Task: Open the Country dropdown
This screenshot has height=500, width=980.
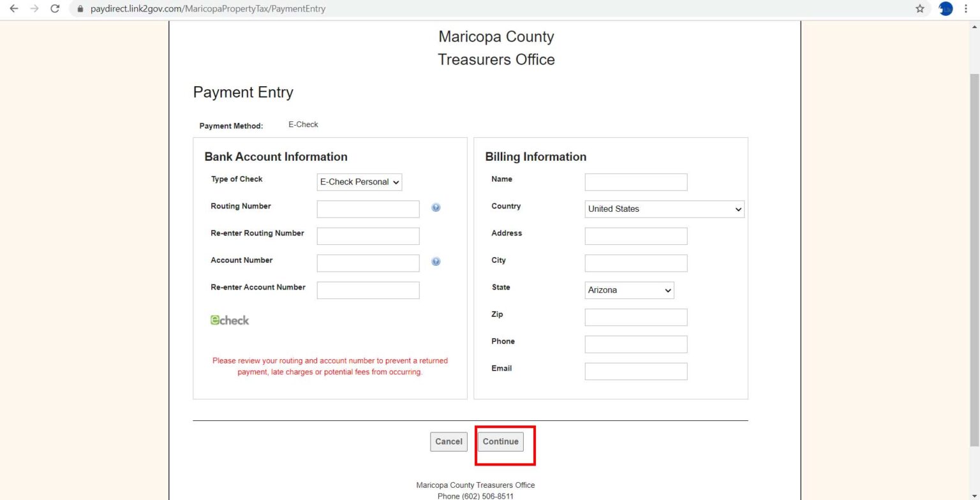Action: pos(664,209)
